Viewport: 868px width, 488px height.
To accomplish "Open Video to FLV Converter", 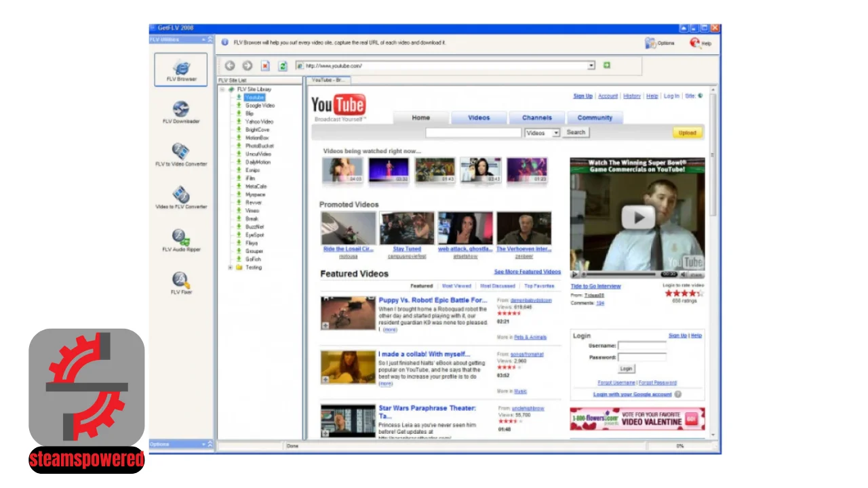I will (181, 197).
